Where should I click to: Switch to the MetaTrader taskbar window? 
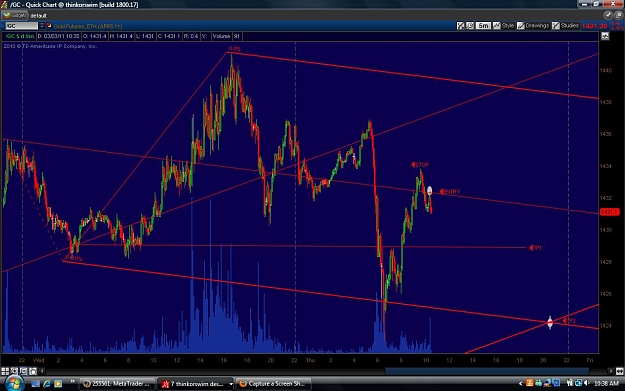(118, 384)
